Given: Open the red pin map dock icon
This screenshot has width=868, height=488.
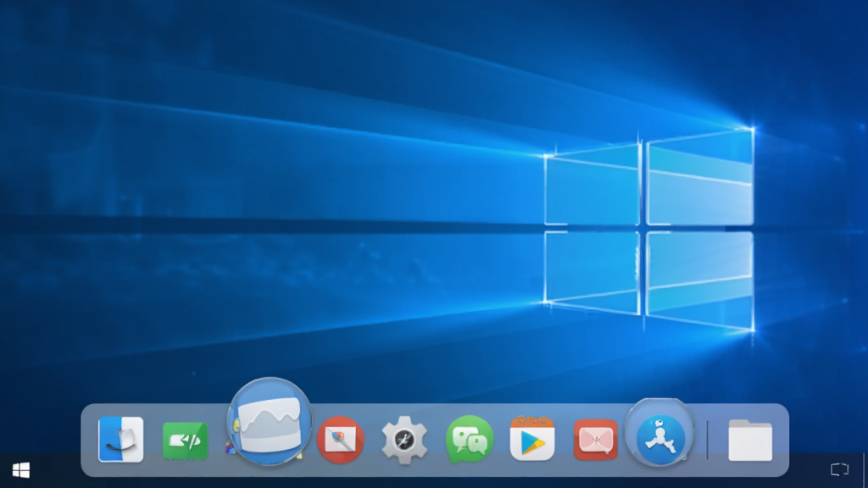Looking at the screenshot, I should pyautogui.click(x=340, y=440).
